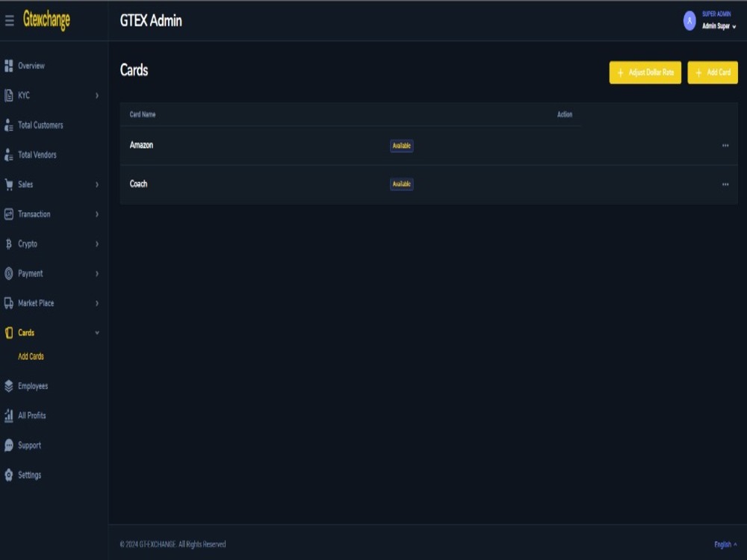Viewport: 747px width, 560px height.
Task: Click the Employees layers icon
Action: tap(8, 386)
